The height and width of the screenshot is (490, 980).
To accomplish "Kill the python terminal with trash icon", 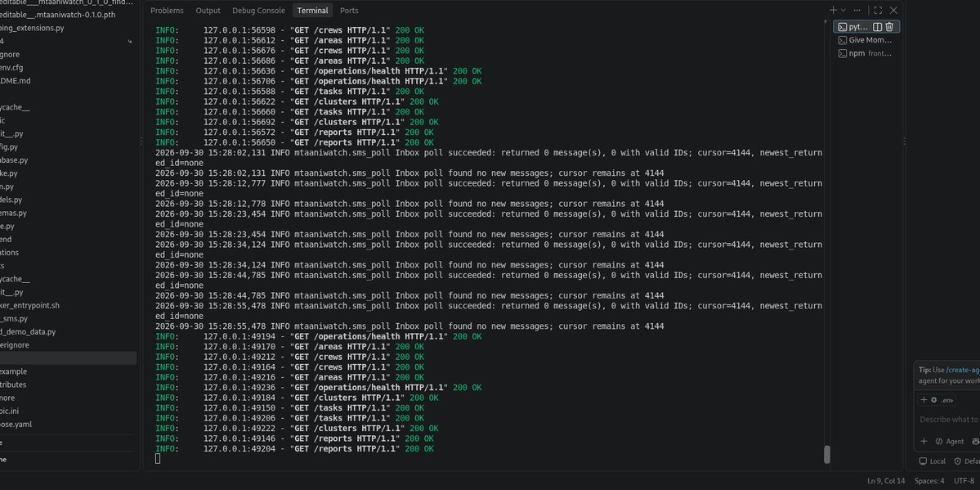I will [x=889, y=27].
